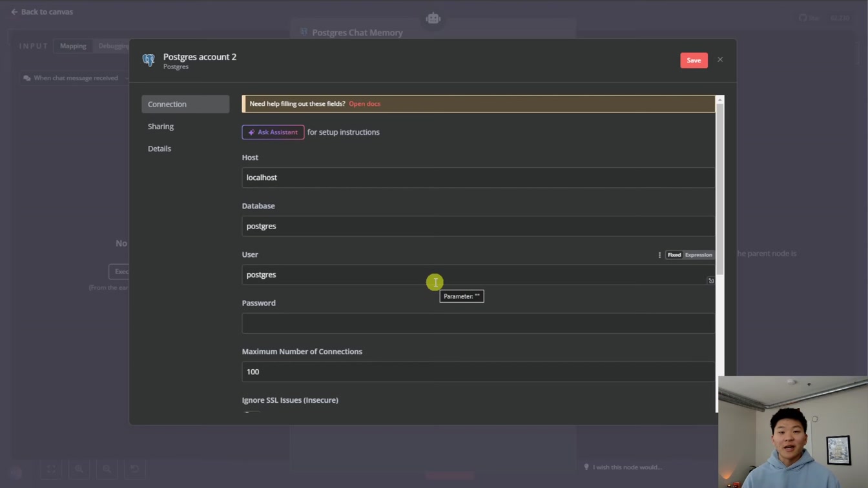
Task: Go Back to canvas
Action: 42,12
